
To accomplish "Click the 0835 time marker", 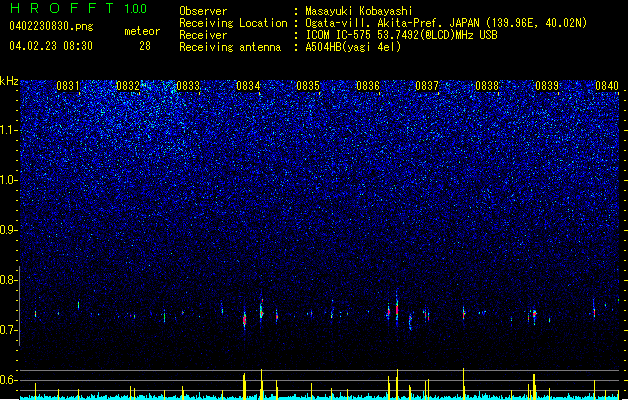I will pyautogui.click(x=308, y=86).
